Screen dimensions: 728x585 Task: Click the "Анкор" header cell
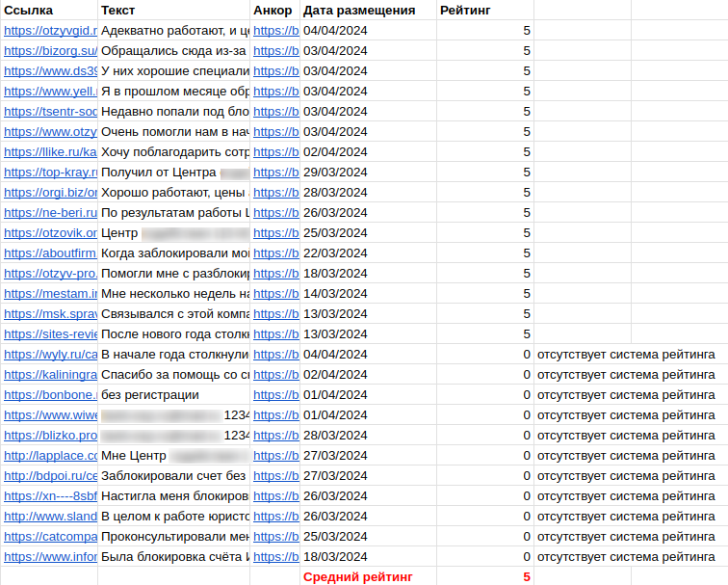(x=274, y=11)
